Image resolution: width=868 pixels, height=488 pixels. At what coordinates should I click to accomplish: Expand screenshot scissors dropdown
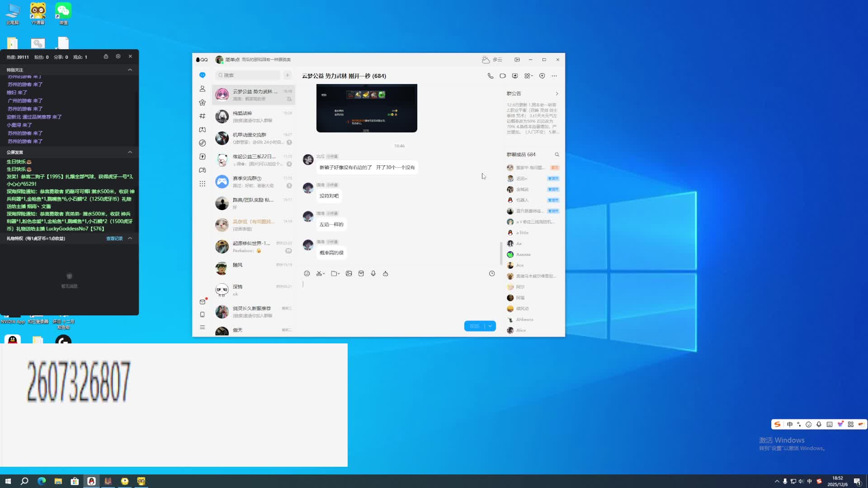[324, 274]
